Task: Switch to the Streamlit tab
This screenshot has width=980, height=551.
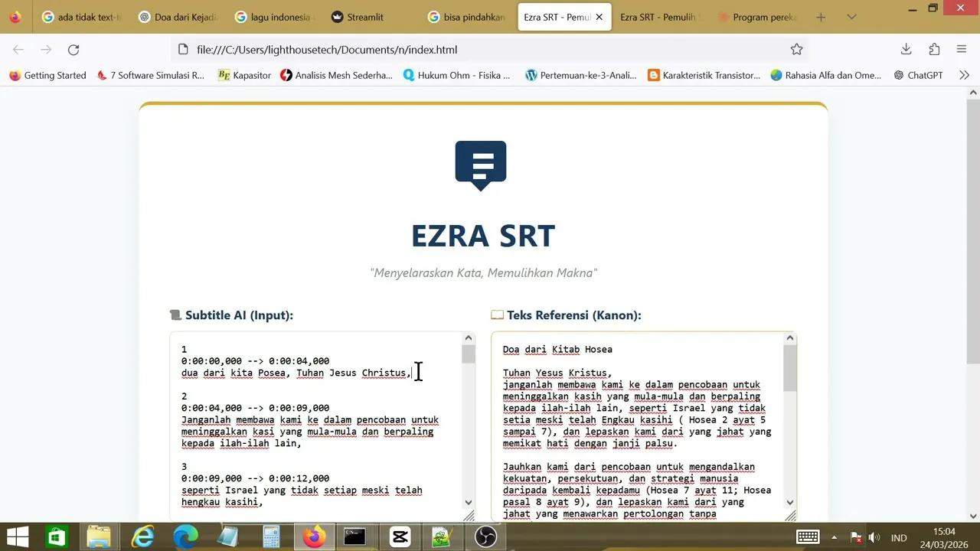Action: (x=371, y=17)
